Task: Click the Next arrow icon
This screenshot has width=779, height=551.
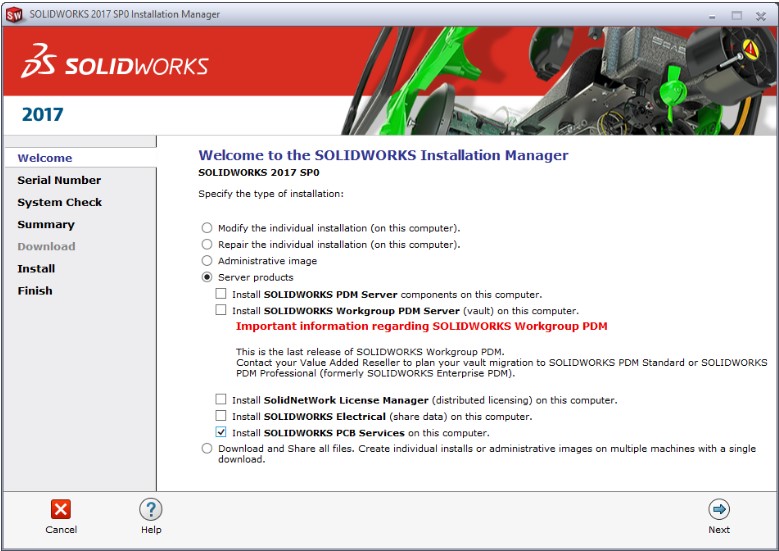Action: pyautogui.click(x=719, y=509)
